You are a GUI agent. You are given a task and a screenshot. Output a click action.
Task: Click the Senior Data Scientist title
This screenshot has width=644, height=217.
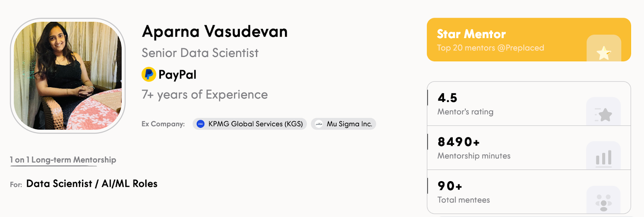(x=200, y=53)
